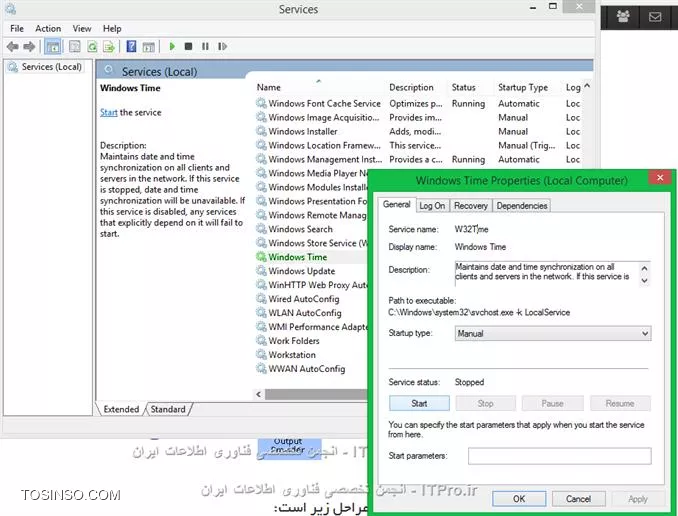Open the View menu
678x516 pixels.
pos(82,29)
